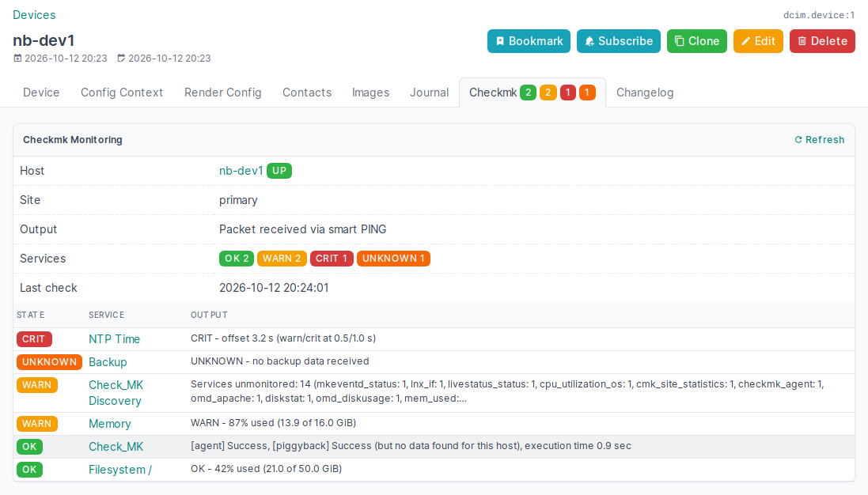The height and width of the screenshot is (495, 868).
Task: Open the Backup service link
Action: [108, 362]
